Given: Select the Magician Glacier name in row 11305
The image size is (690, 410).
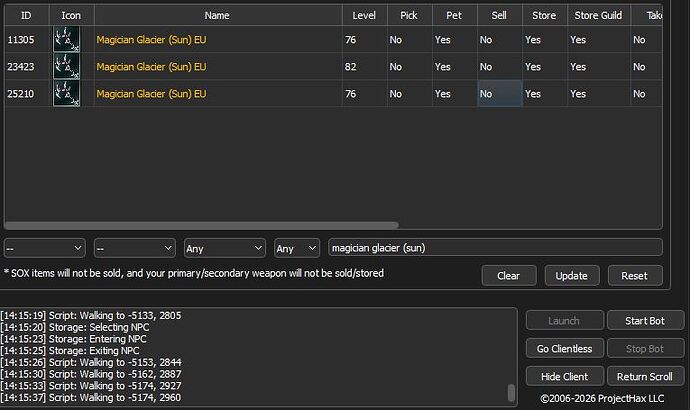Looking at the screenshot, I should [151, 40].
